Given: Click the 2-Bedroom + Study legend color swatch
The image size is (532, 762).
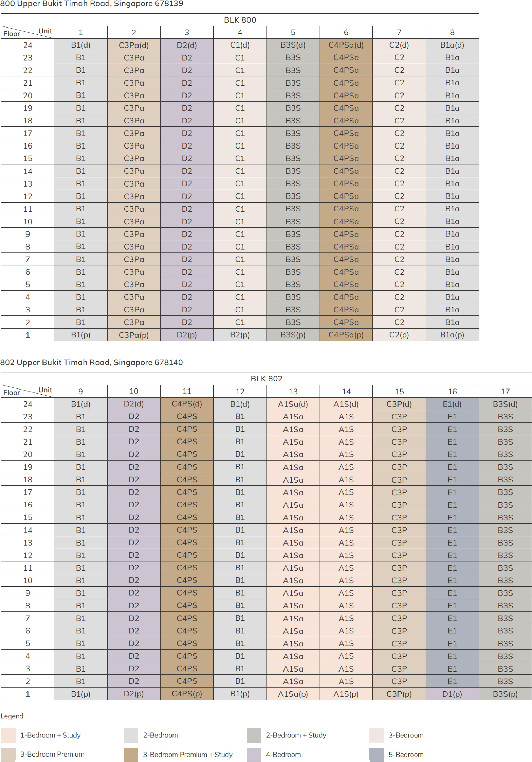Looking at the screenshot, I should pyautogui.click(x=254, y=735).
